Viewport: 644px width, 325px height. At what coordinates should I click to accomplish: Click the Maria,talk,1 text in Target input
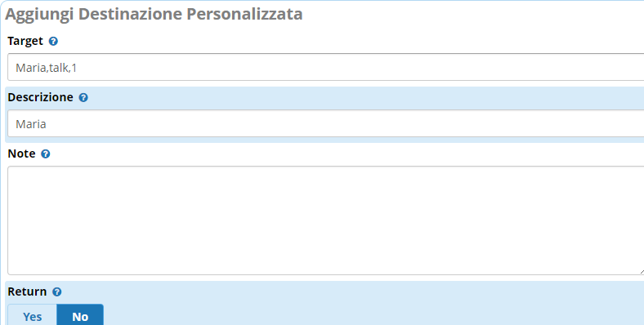tap(46, 68)
